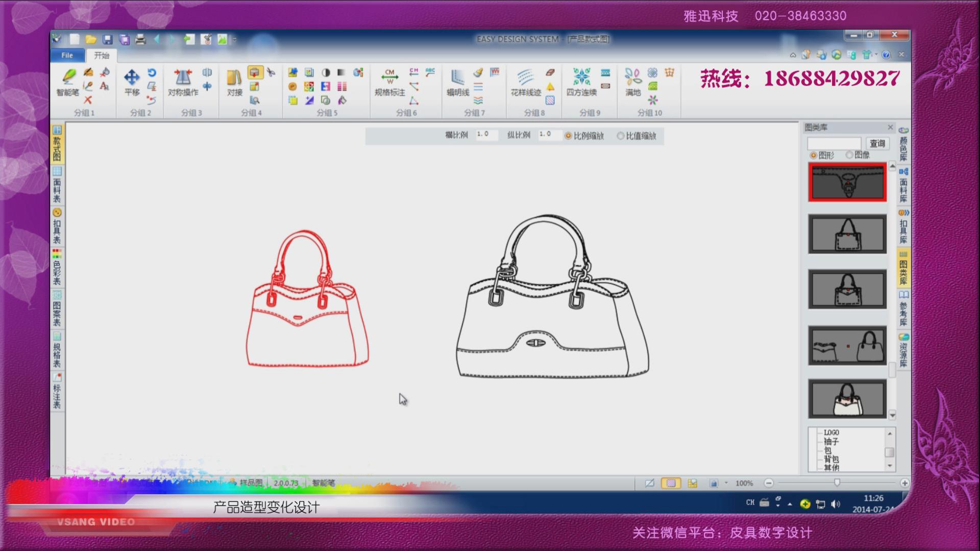Enable the 比值缩放 radio option

click(621, 136)
